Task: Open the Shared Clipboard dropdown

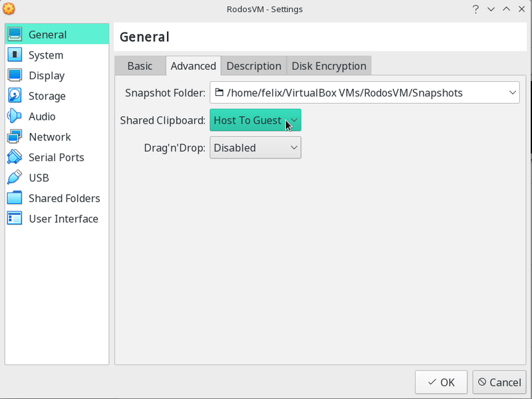Action: (255, 120)
